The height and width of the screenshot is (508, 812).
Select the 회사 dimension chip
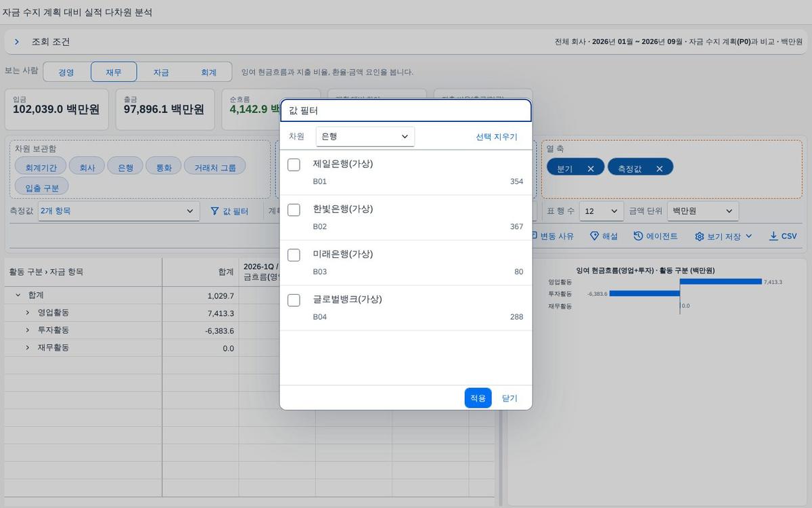coord(87,167)
